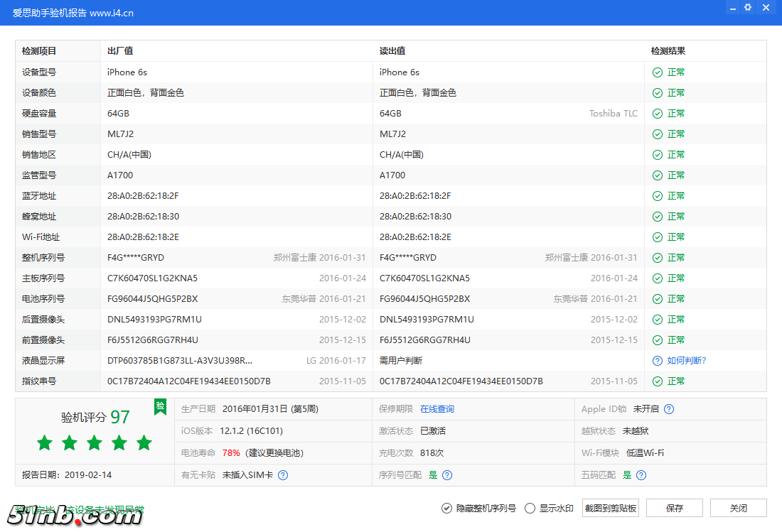Viewport: 782px width, 532px height.
Task: Click the check icon on 指纹串号 row
Action: click(x=657, y=381)
